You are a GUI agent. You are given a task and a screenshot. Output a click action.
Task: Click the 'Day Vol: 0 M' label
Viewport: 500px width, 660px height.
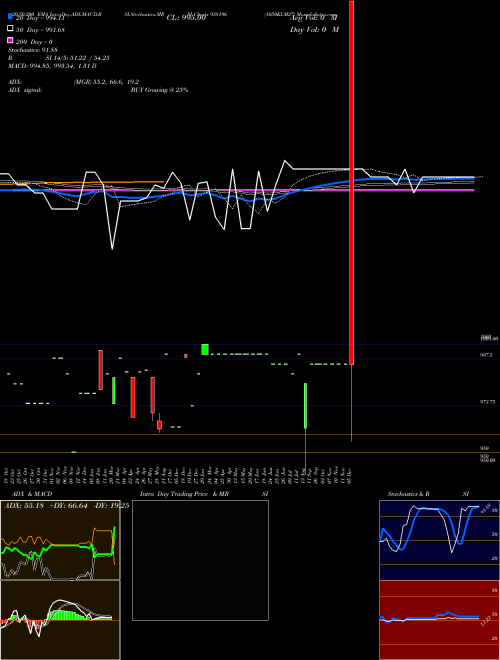pyautogui.click(x=314, y=29)
